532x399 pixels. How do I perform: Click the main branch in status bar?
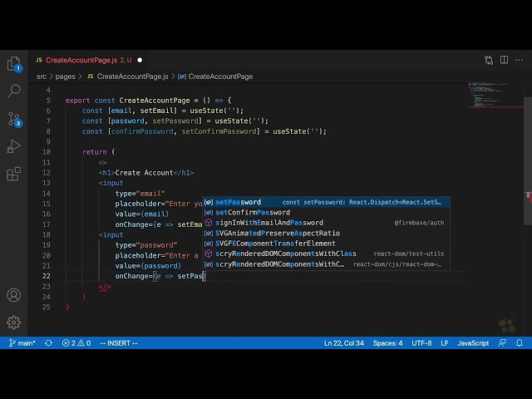(x=22, y=343)
